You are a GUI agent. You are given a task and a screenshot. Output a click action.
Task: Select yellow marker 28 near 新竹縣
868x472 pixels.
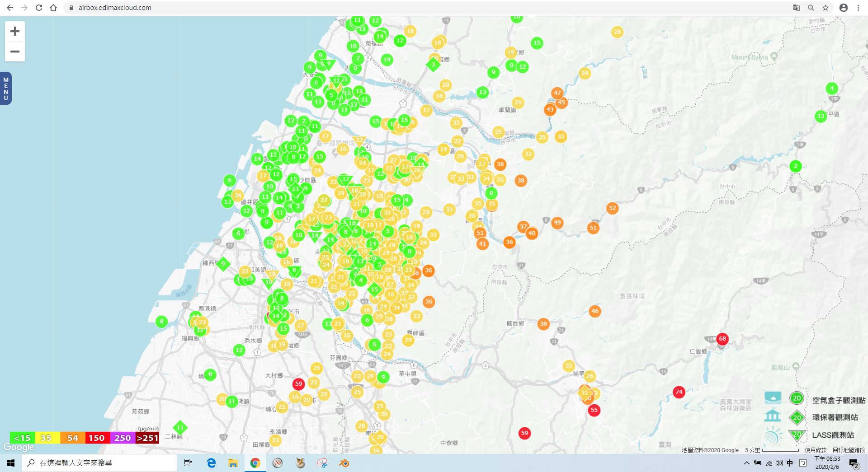[x=617, y=32]
